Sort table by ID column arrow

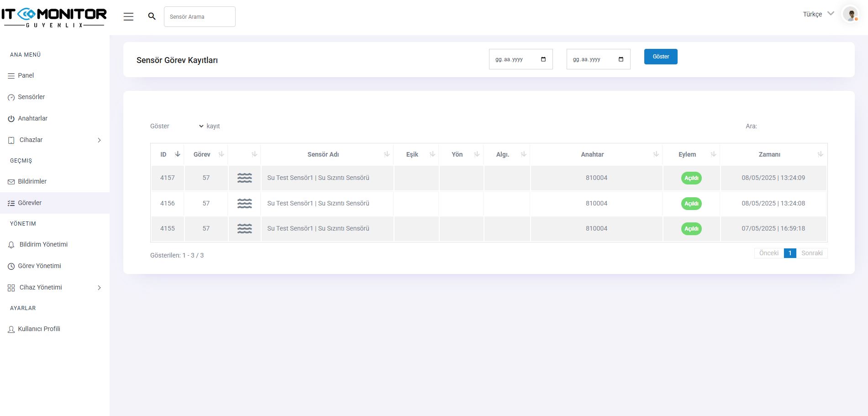pos(178,154)
